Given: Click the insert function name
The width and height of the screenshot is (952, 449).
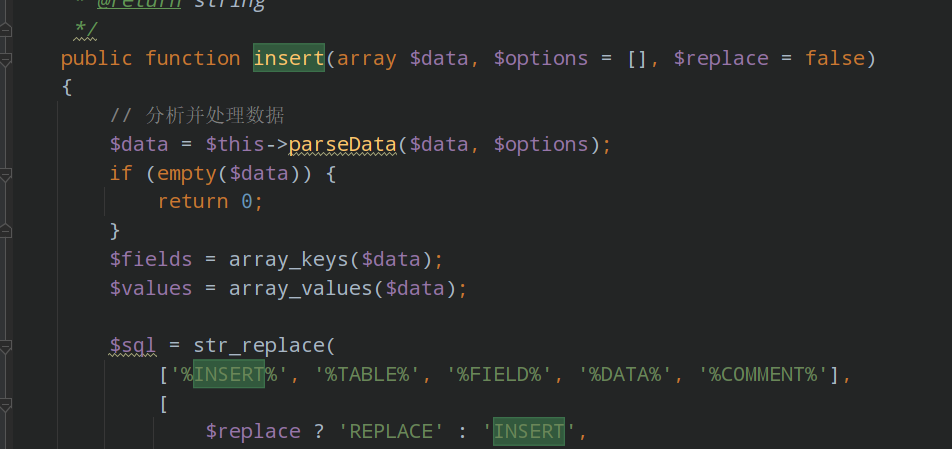Looking at the screenshot, I should pyautogui.click(x=288, y=58).
